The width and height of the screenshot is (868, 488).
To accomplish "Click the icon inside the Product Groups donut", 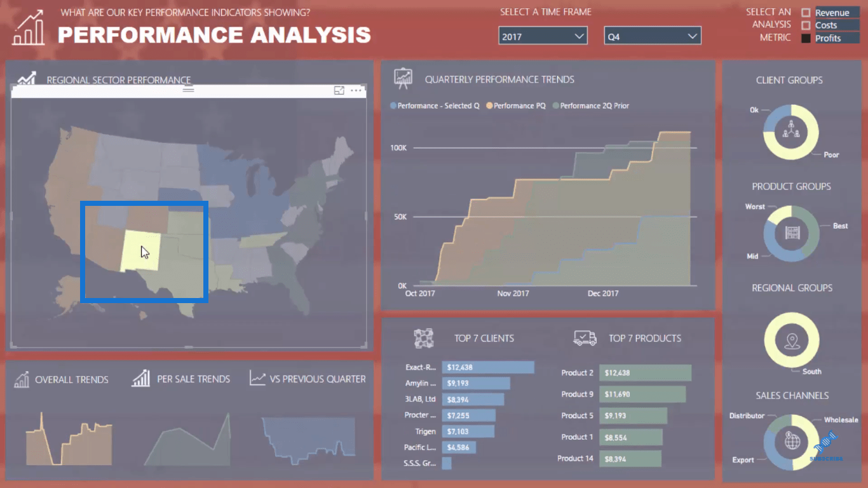I will pyautogui.click(x=792, y=234).
